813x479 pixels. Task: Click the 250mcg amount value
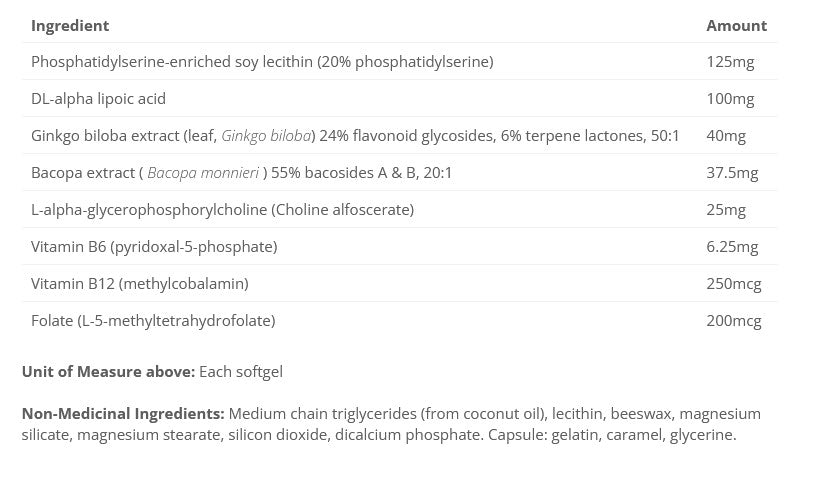click(x=734, y=284)
